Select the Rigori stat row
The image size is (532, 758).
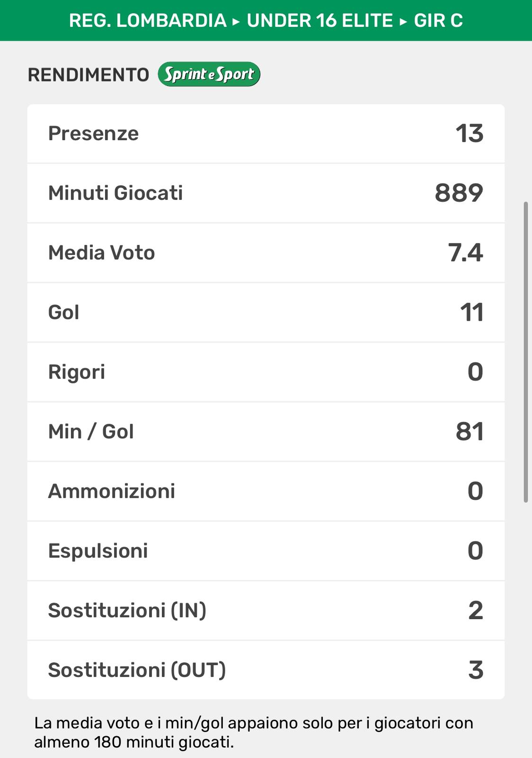pyautogui.click(x=266, y=372)
